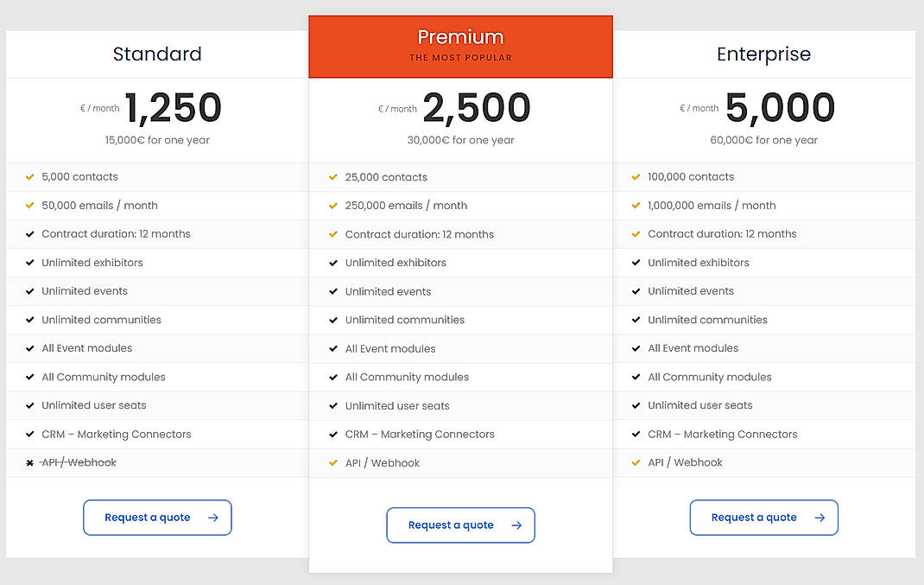
Task: Select the checkmark next to Standard's CRM – Marketing Connectors
Action: (x=29, y=434)
